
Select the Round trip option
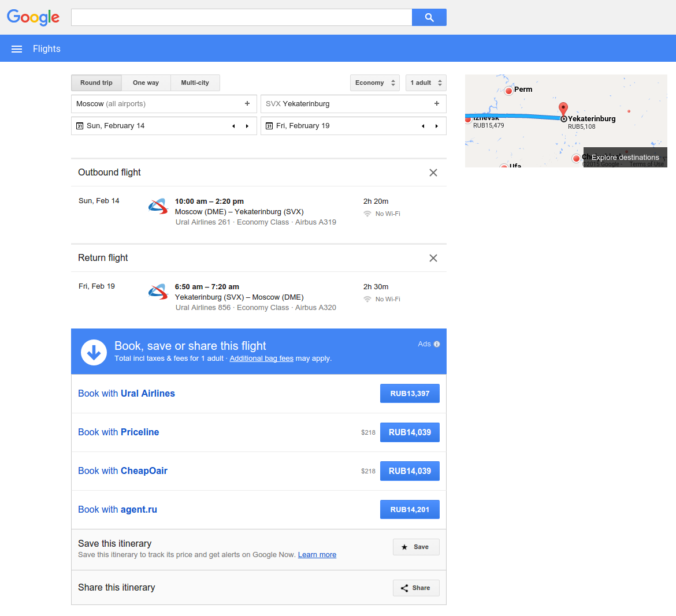click(96, 83)
